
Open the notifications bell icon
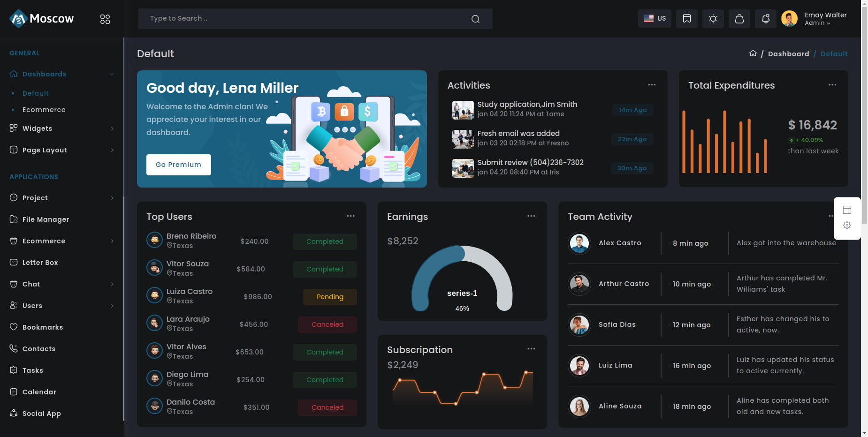[x=765, y=19]
